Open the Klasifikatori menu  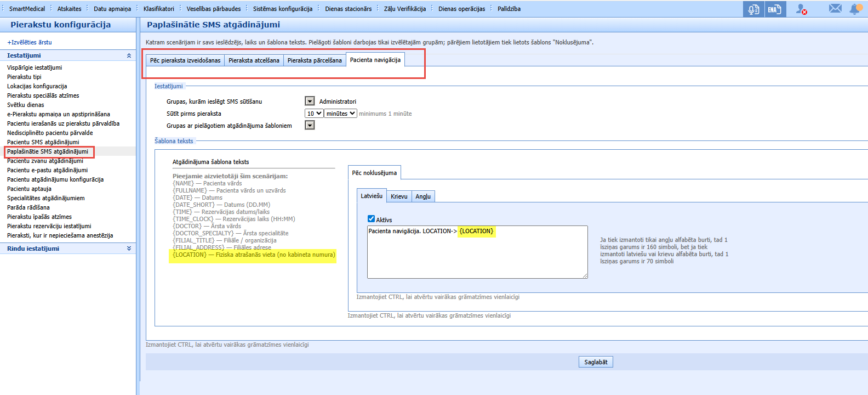tap(159, 9)
